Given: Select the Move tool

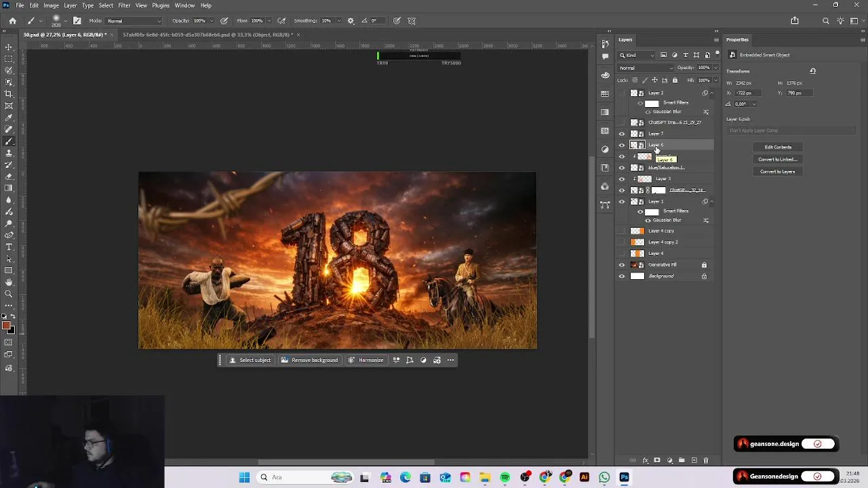Looking at the screenshot, I should click(x=9, y=47).
